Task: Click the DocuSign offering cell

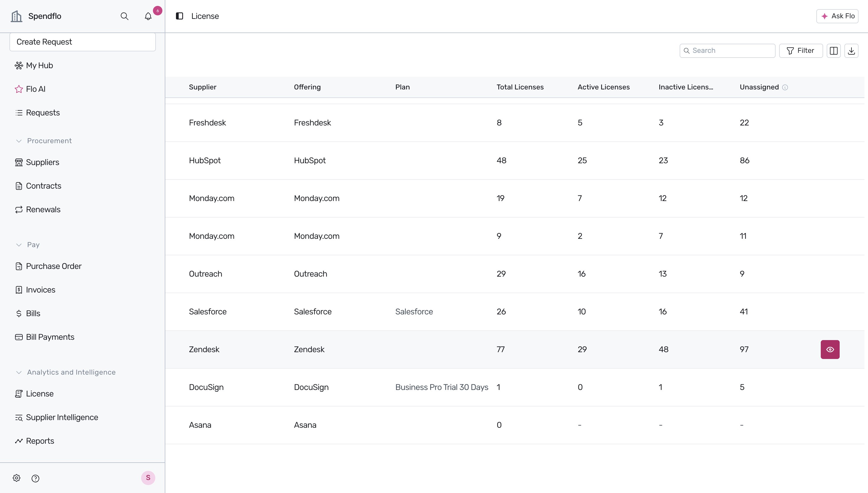Action: point(311,387)
